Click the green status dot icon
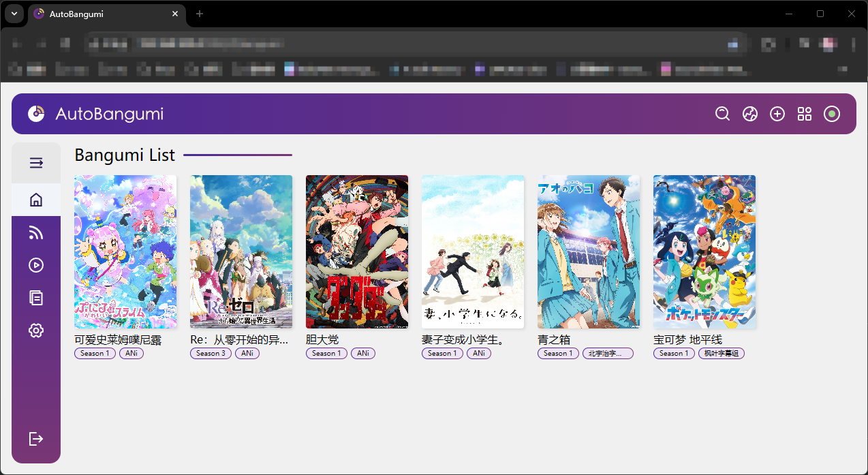The width and height of the screenshot is (868, 475). [832, 114]
